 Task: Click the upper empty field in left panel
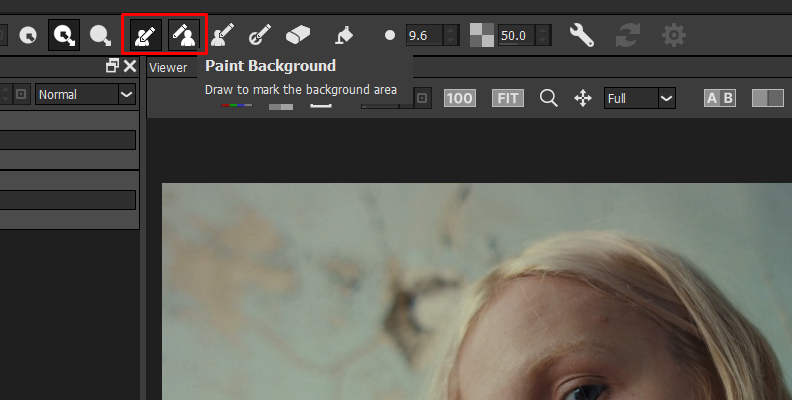68,140
